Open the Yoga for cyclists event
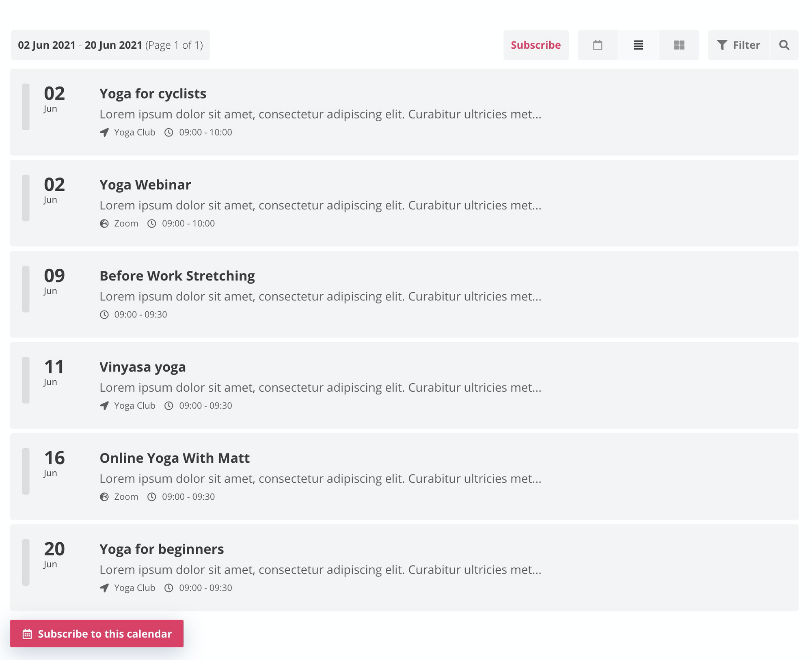Viewport: 812px width, 660px height. click(x=152, y=93)
